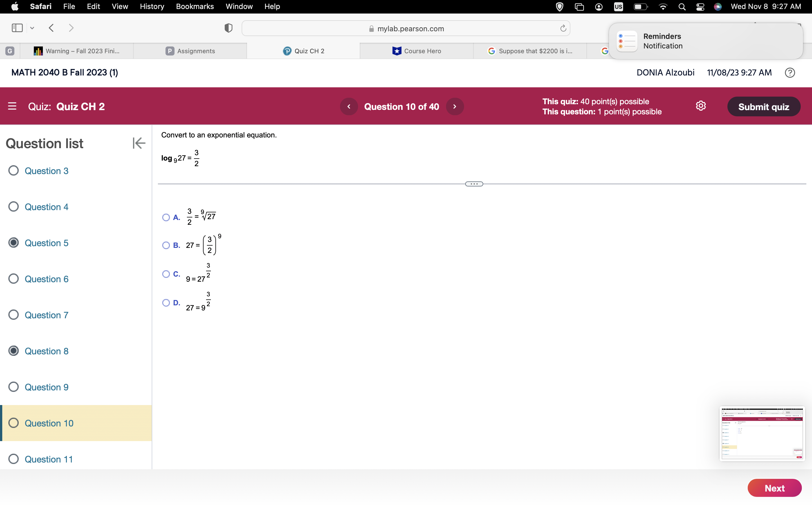Click the Safari shield privacy icon
This screenshot has width=812, height=507.
[228, 28]
